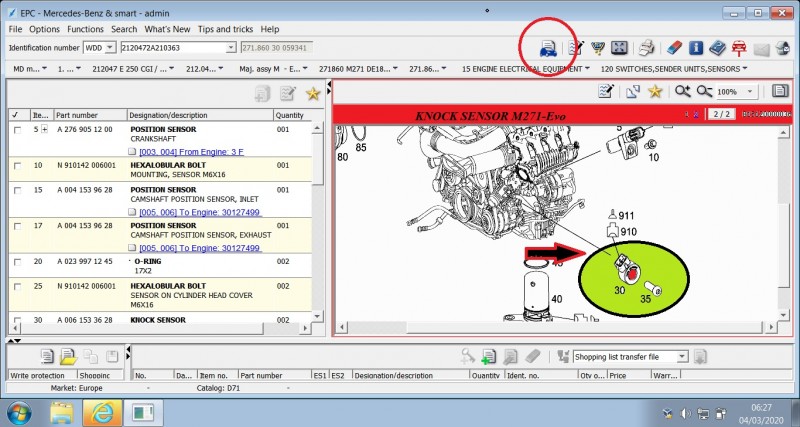Screen dimensions: 800x427
Task: Open the Tips and tricks menu
Action: click(225, 29)
